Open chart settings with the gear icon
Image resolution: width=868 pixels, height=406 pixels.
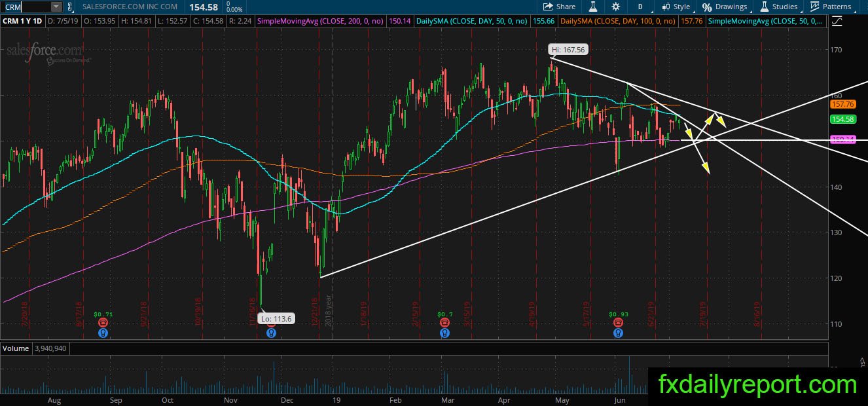point(615,7)
